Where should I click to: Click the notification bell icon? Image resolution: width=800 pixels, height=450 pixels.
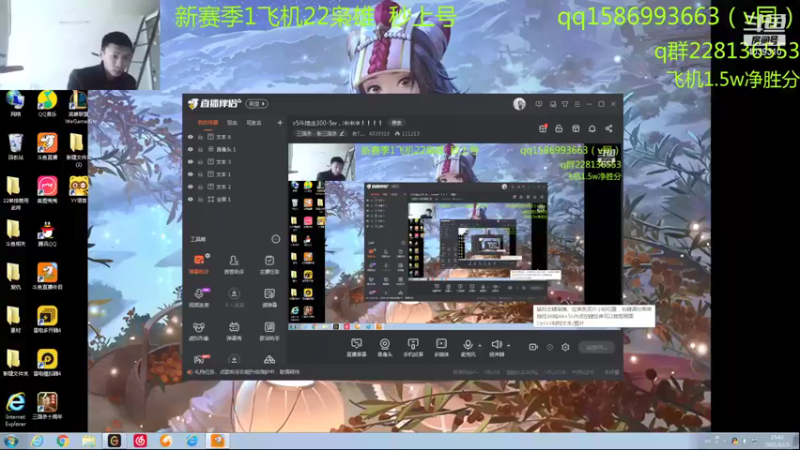592,129
